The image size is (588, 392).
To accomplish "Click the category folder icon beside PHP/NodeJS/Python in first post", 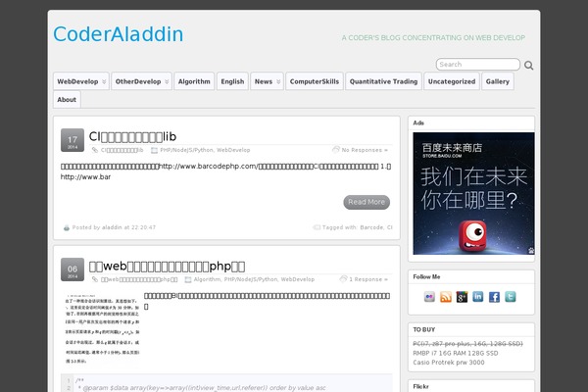I will 154,150.
